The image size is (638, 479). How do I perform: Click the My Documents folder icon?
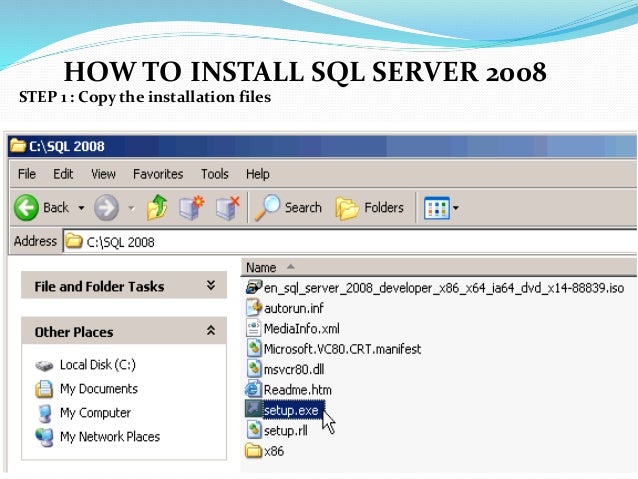tap(44, 389)
